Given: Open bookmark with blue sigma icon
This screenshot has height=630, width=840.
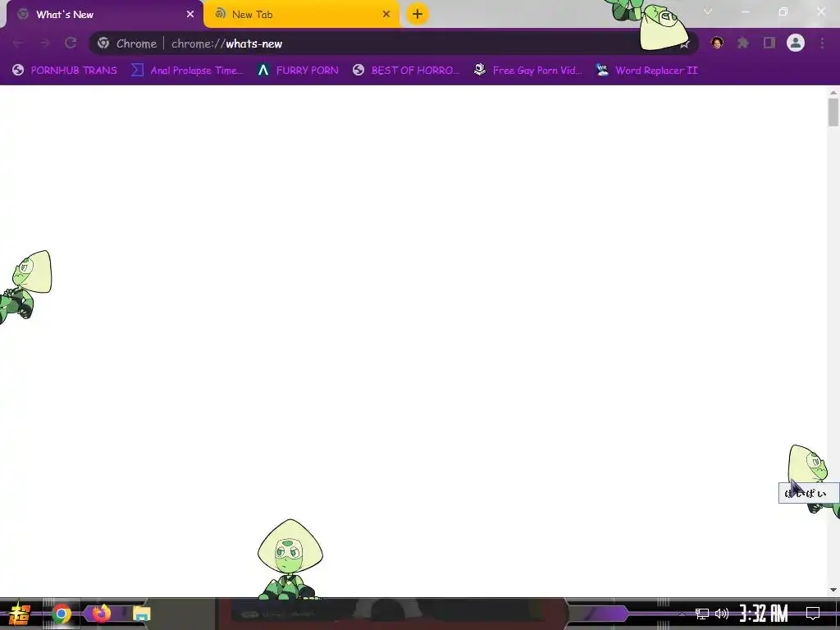Looking at the screenshot, I should pos(186,71).
